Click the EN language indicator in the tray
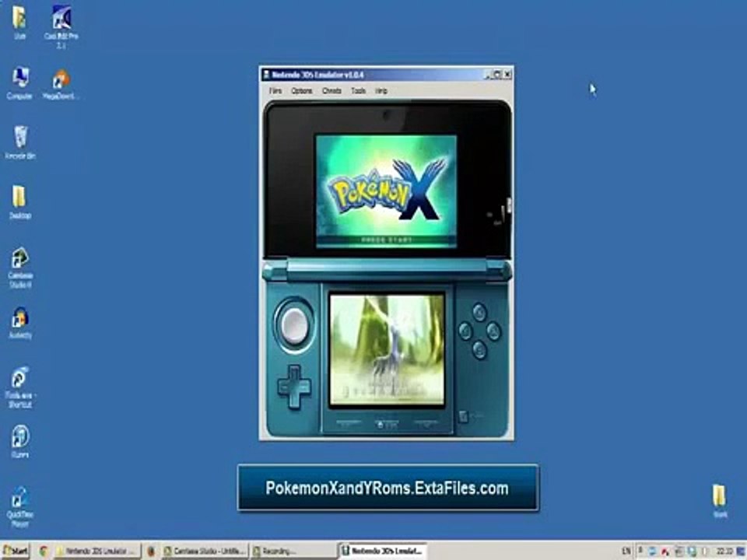The image size is (747, 560). point(626,551)
